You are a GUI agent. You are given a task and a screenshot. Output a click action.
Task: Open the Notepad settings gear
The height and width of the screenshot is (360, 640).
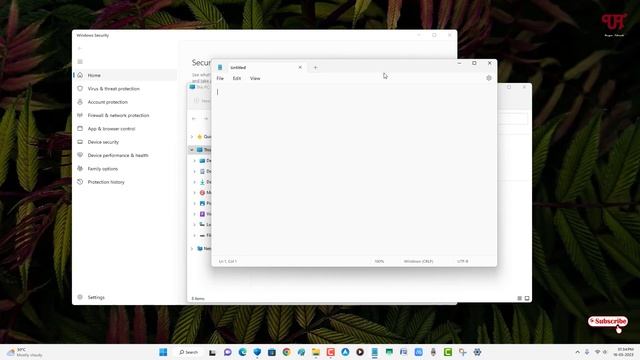click(x=489, y=78)
